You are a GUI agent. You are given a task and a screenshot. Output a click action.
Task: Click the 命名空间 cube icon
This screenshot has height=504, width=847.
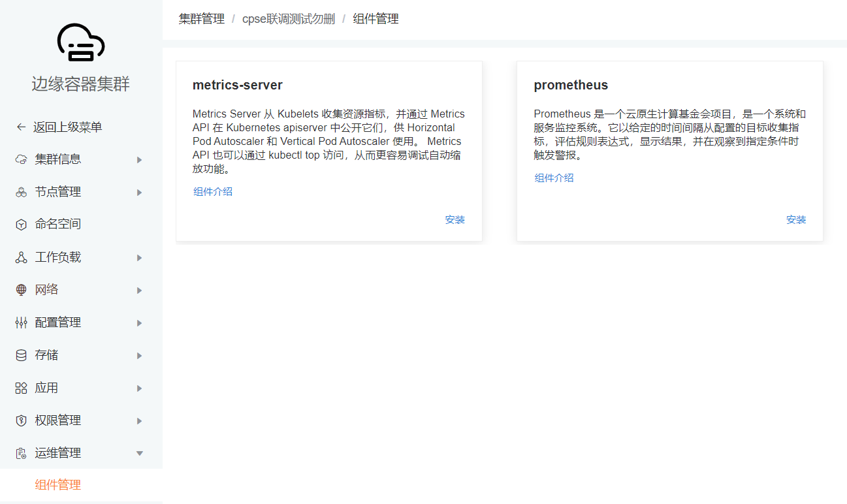[x=22, y=225]
